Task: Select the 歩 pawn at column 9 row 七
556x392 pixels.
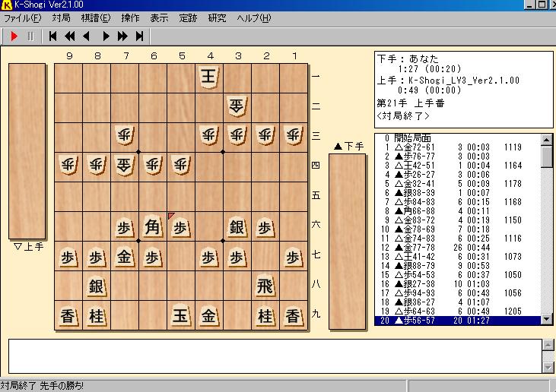Action: point(68,258)
